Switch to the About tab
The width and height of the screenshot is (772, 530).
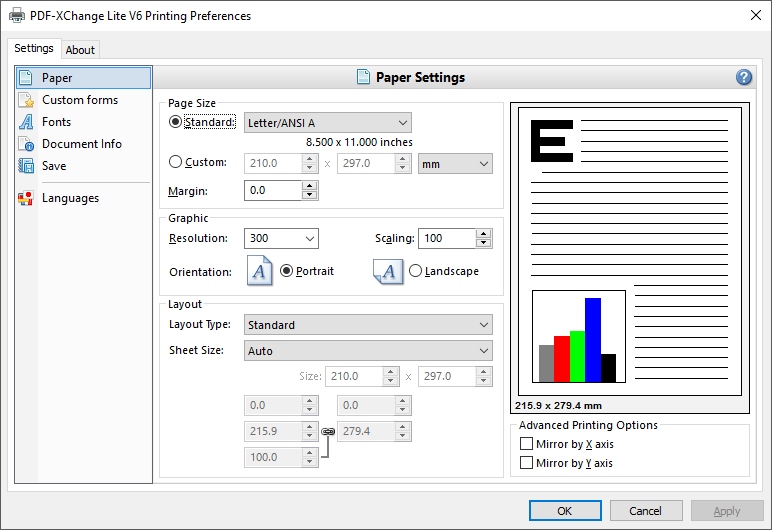80,50
